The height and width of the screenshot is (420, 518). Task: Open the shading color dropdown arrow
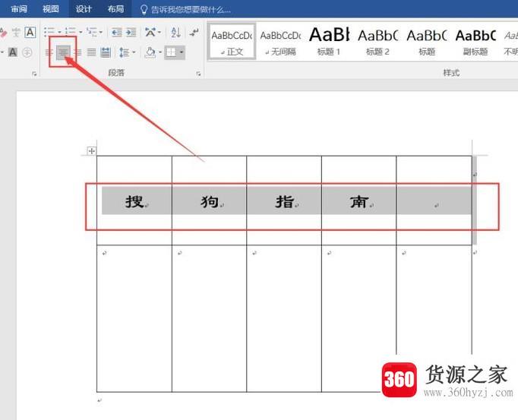tap(160, 52)
